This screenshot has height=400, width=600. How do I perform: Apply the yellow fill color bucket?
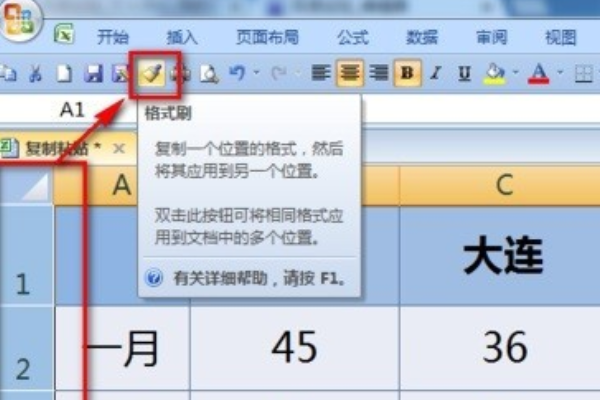(495, 73)
